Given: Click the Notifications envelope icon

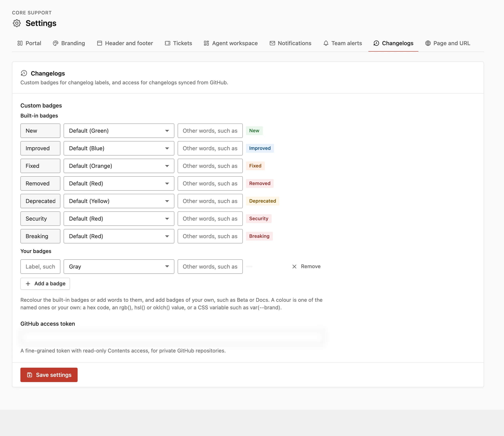Looking at the screenshot, I should [x=272, y=43].
